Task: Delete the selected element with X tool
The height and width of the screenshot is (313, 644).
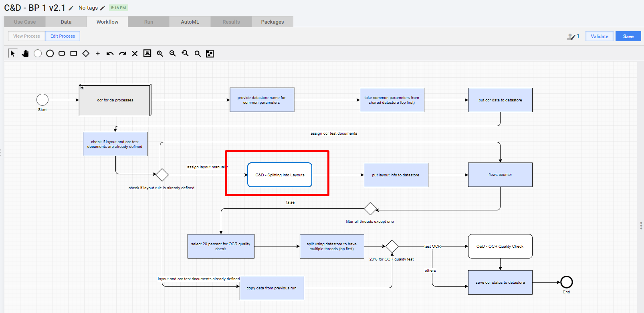Action: pyautogui.click(x=135, y=53)
